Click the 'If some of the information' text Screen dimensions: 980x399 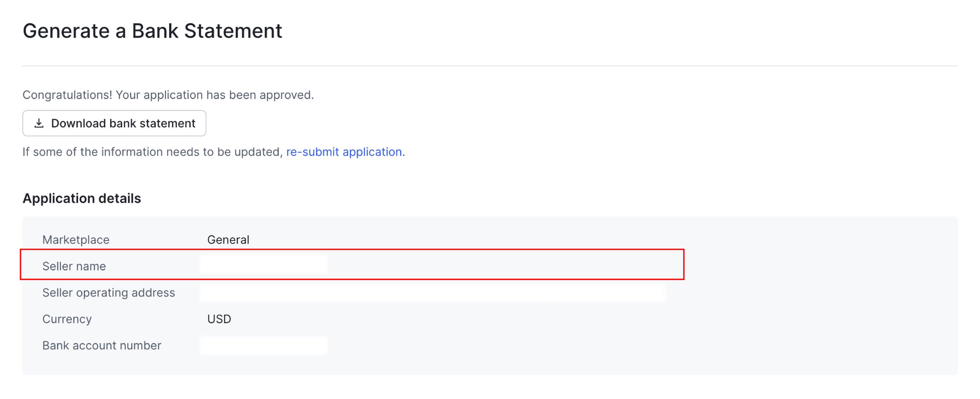152,152
